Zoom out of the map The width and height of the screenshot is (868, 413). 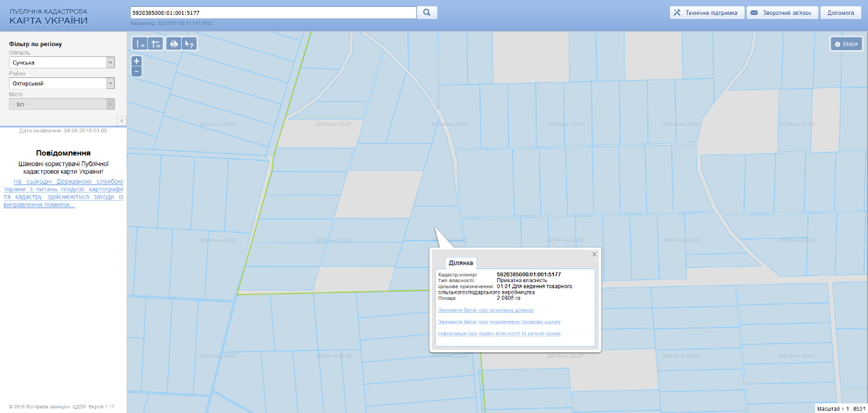[136, 71]
